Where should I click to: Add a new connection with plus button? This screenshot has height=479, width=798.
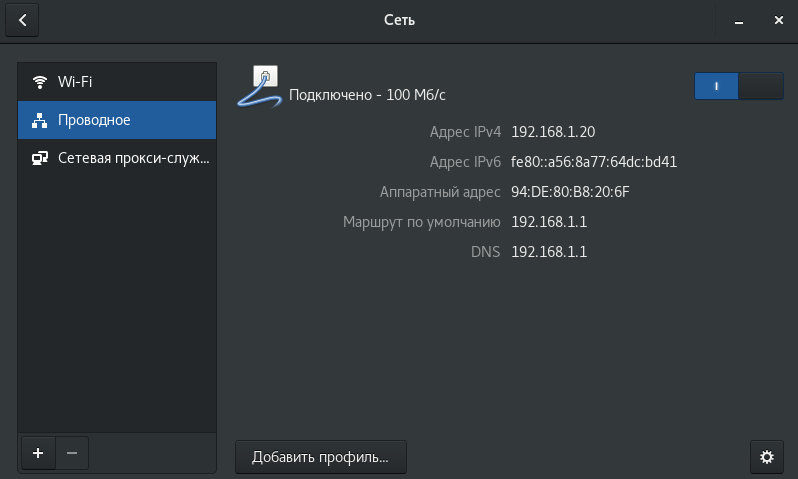coord(38,453)
